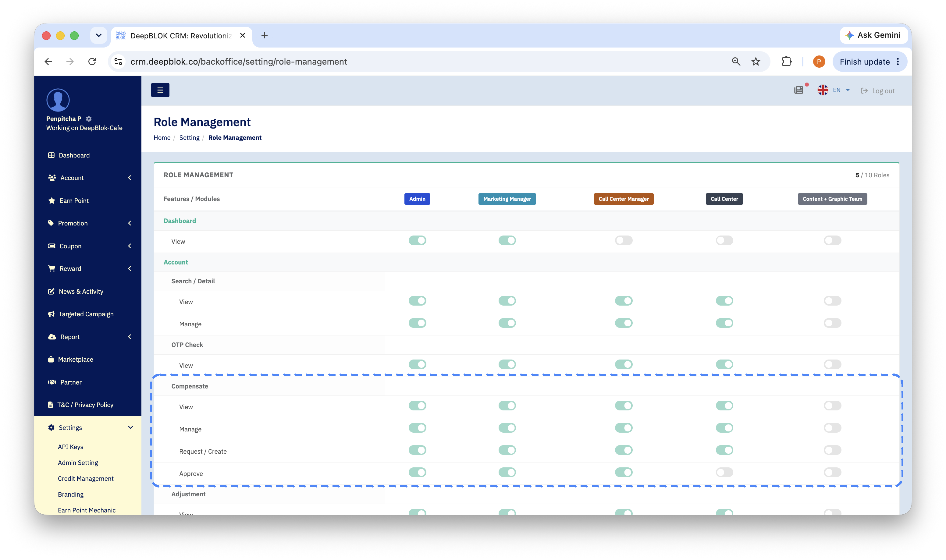Toggle Dashboard View for Admin
This screenshot has height=560, width=946.
click(417, 240)
